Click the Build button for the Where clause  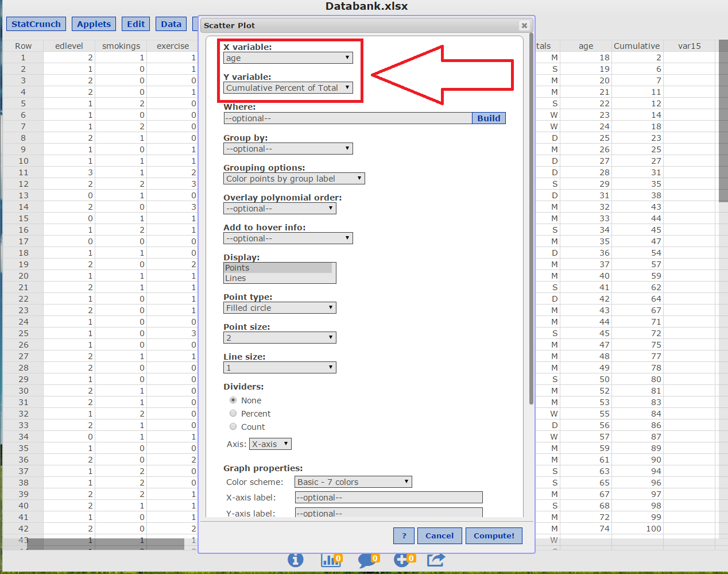tap(489, 118)
